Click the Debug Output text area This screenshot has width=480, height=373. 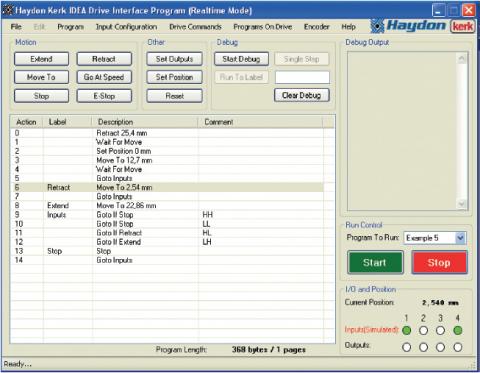pyautogui.click(x=402, y=131)
